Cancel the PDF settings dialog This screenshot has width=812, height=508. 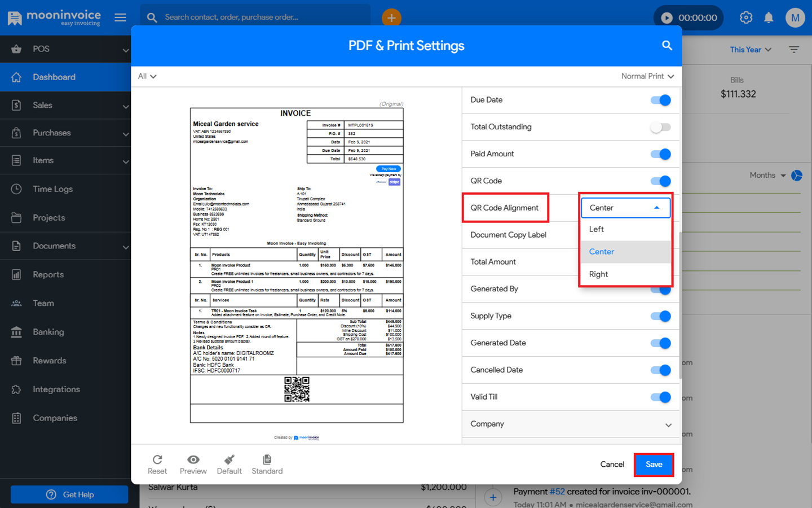tap(612, 465)
